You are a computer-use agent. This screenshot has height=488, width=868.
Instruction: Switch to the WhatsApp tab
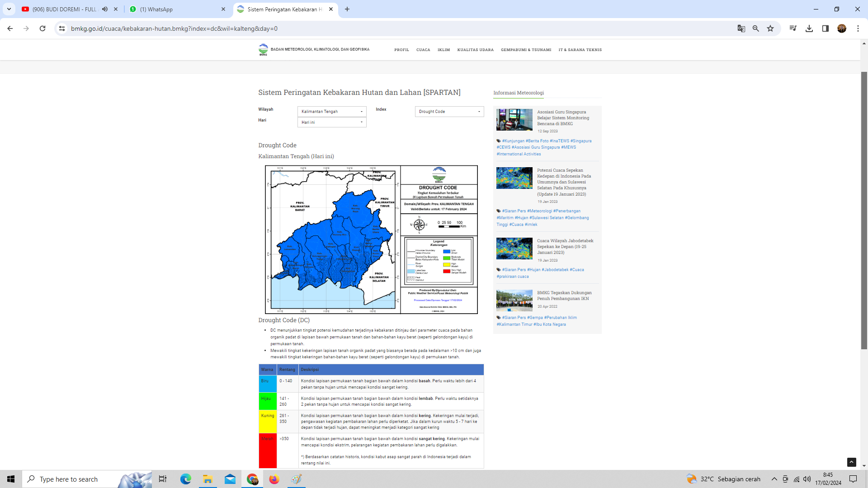(x=177, y=9)
